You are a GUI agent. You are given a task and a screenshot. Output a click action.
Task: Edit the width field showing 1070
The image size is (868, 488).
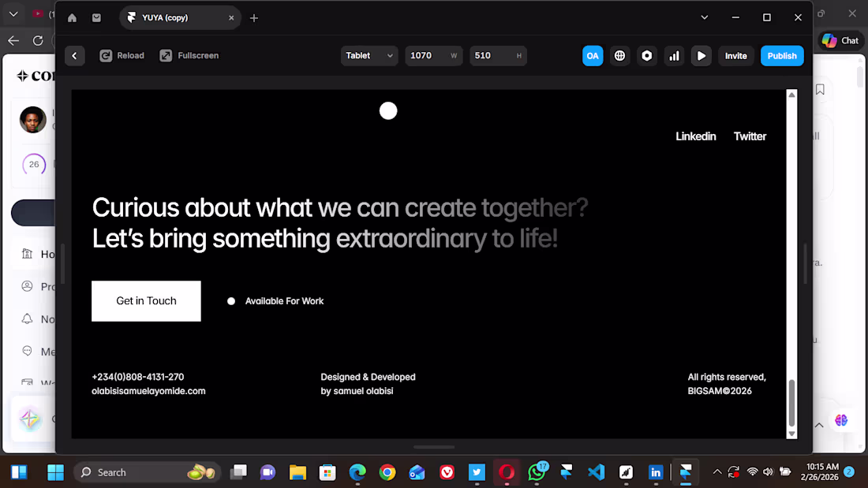coord(433,55)
